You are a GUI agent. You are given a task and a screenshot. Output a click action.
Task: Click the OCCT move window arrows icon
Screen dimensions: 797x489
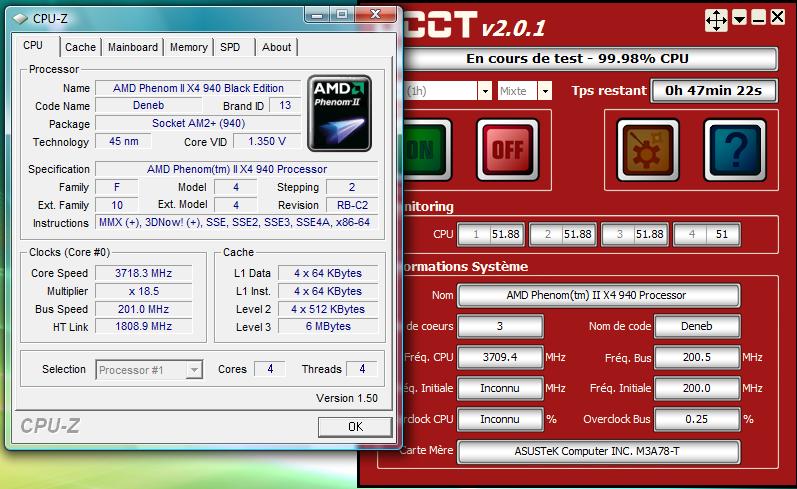click(716, 21)
